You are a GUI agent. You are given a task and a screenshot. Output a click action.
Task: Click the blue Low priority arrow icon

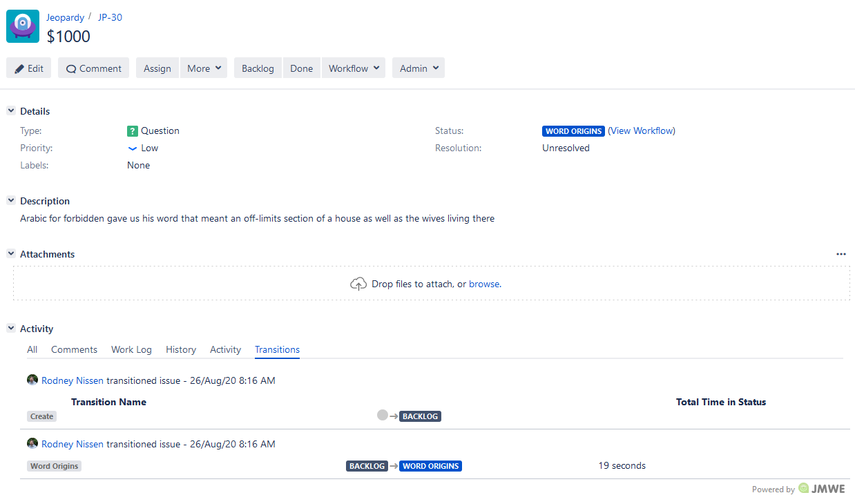(x=132, y=148)
